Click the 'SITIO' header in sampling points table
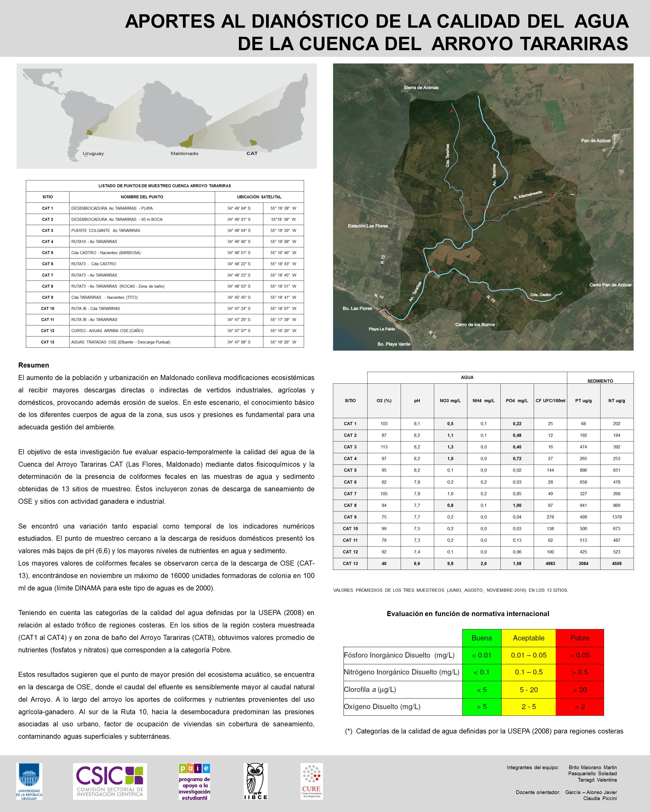Image resolution: width=650 pixels, height=812 pixels. [x=47, y=197]
